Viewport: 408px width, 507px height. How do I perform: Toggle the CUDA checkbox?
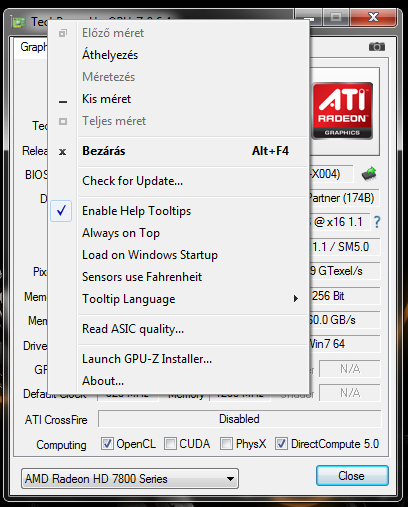point(170,444)
